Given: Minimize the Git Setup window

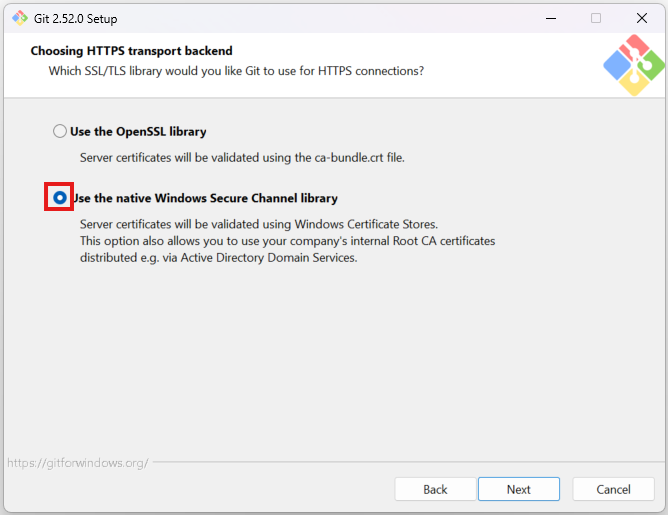Looking at the screenshot, I should point(550,18).
